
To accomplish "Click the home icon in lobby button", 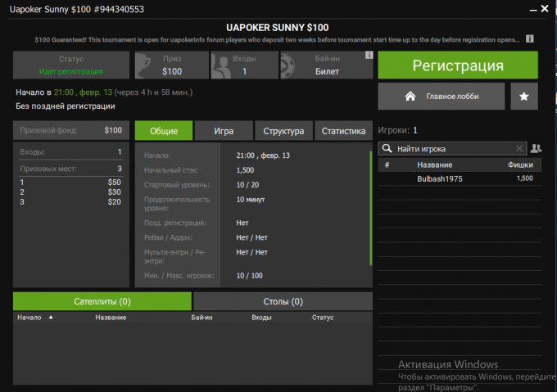I will click(410, 96).
